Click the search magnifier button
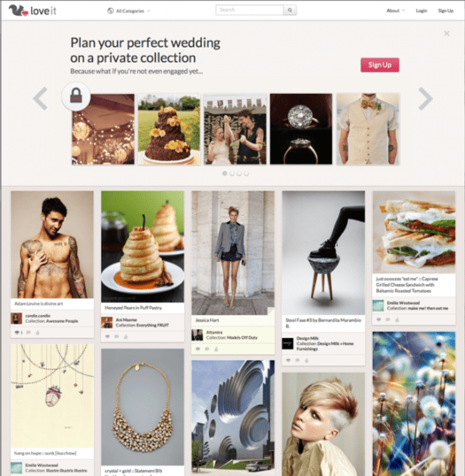Screen dimensions: 465x476 pos(290,10)
